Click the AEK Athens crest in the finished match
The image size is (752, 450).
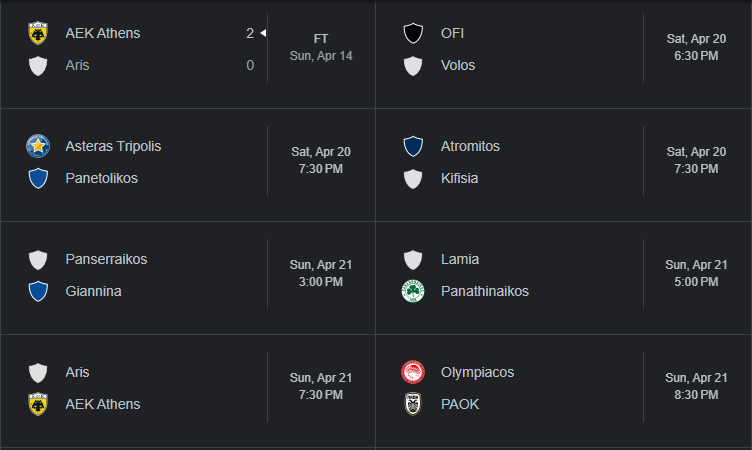coord(38,33)
